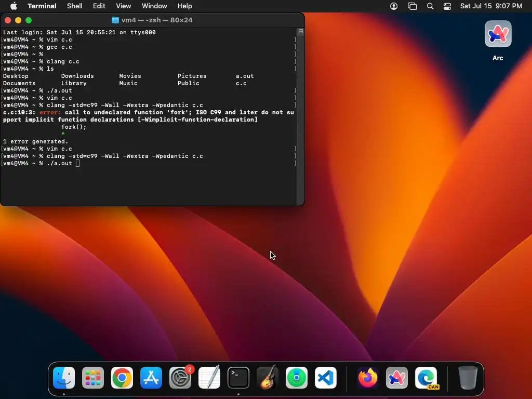Open Arc browser in the dock

click(x=396, y=378)
